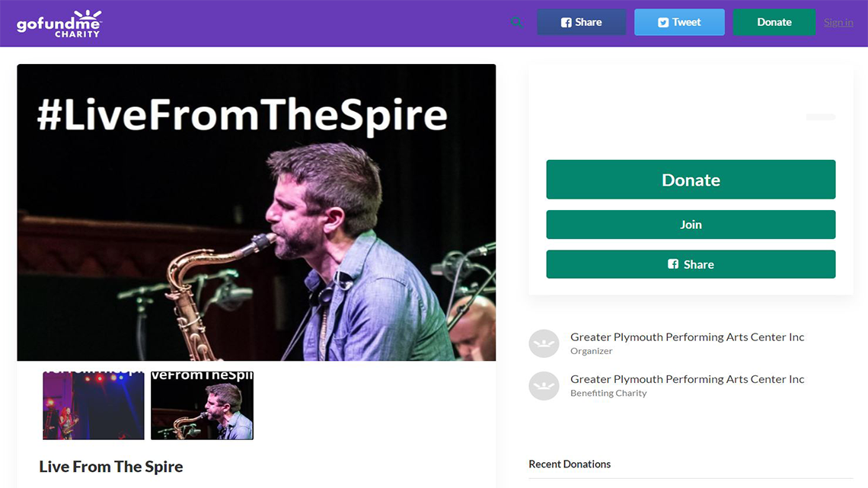The width and height of the screenshot is (868, 488).
Task: Click the main #LiveFromTheSpire campaign image
Action: [x=256, y=212]
